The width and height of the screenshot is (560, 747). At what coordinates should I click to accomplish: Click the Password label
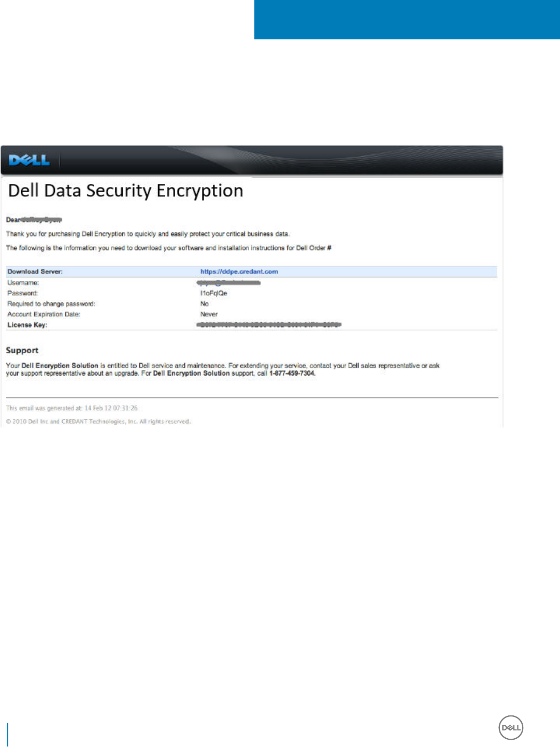tap(23, 293)
